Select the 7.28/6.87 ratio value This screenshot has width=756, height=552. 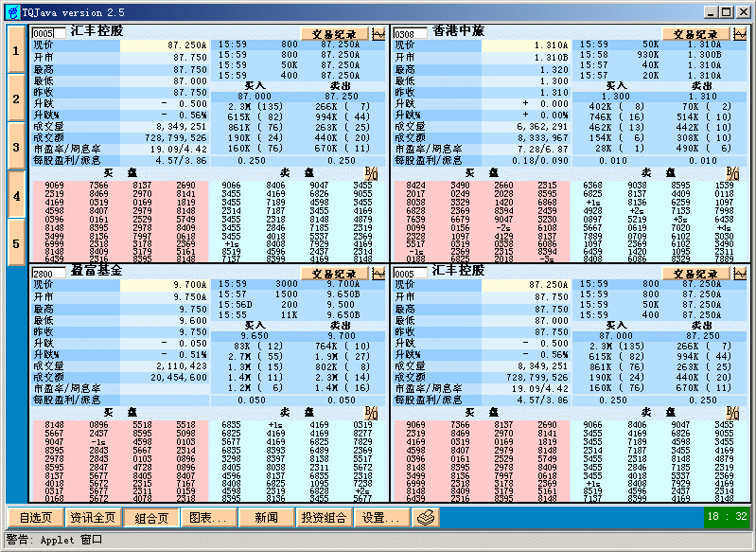coord(543,149)
